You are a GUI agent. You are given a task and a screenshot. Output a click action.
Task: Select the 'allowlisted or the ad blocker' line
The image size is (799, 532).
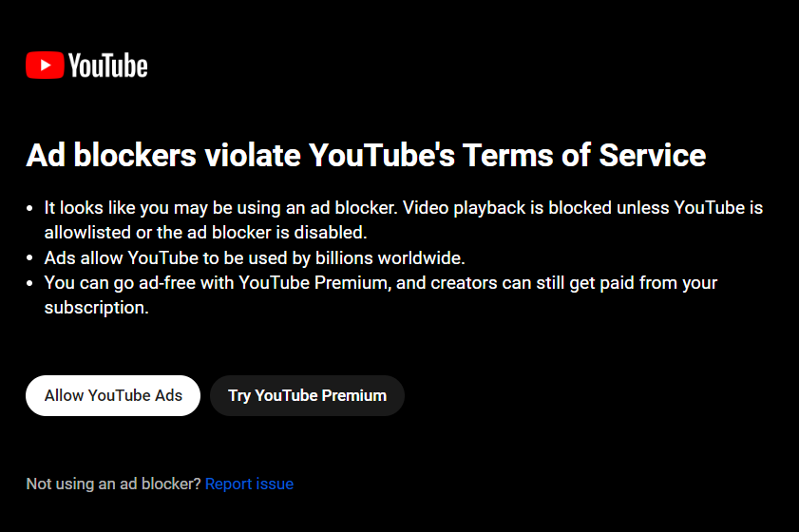(x=206, y=233)
